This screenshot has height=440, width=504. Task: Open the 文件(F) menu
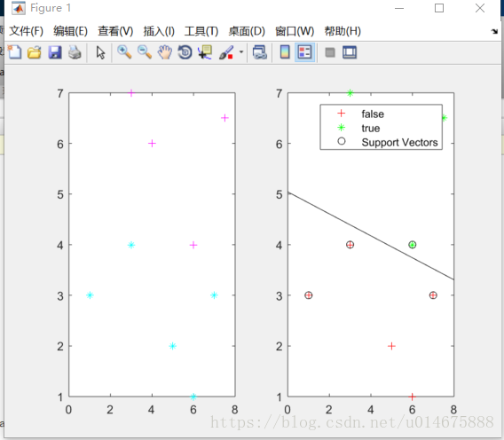[x=26, y=31]
